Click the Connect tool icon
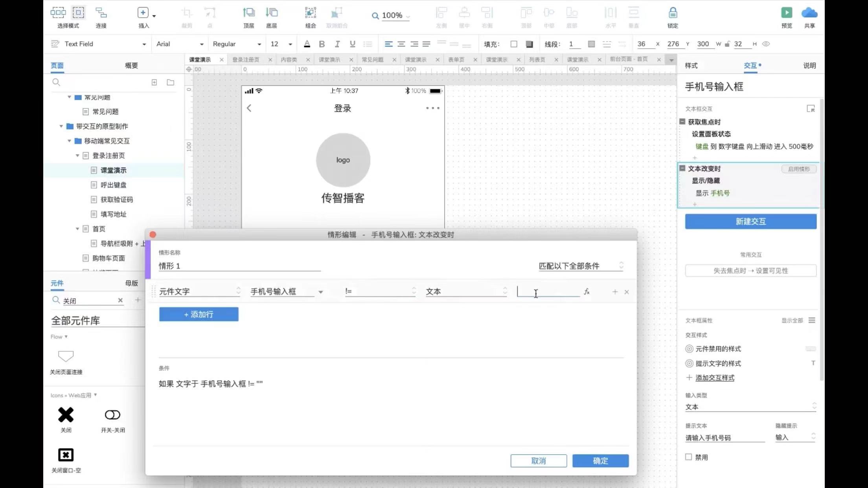Image resolution: width=868 pixels, height=488 pixels. tap(101, 13)
